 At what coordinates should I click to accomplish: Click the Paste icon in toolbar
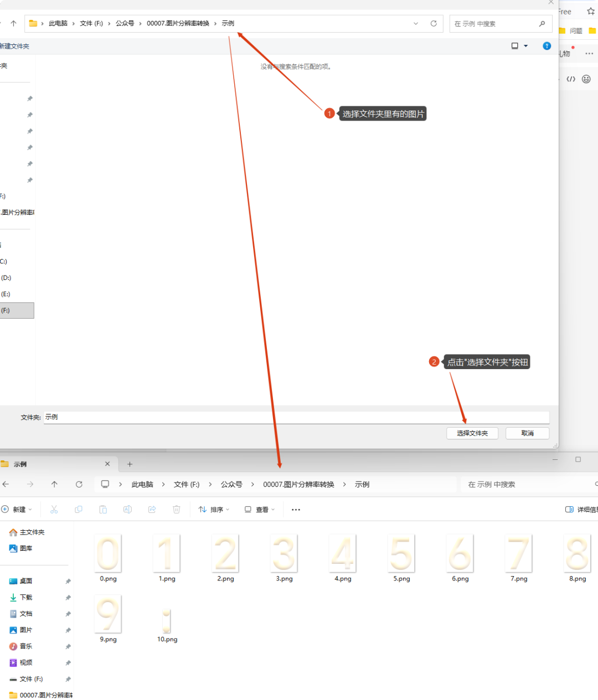[x=103, y=510]
